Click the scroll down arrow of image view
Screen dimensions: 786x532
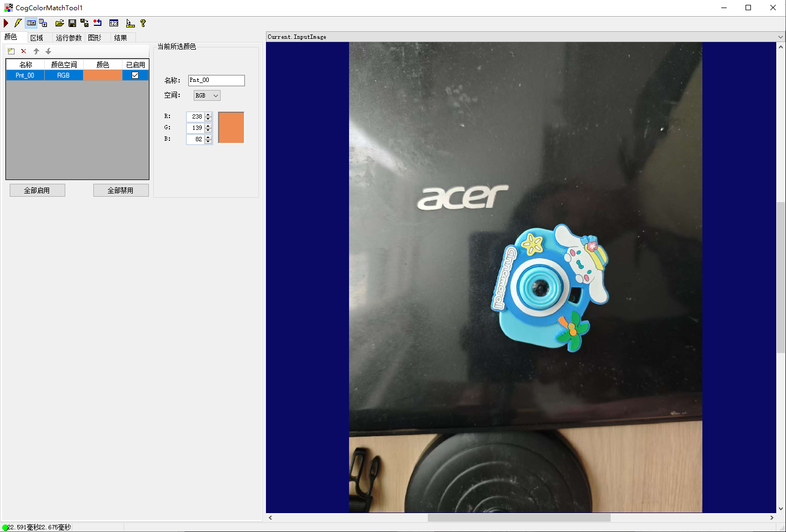pyautogui.click(x=781, y=508)
